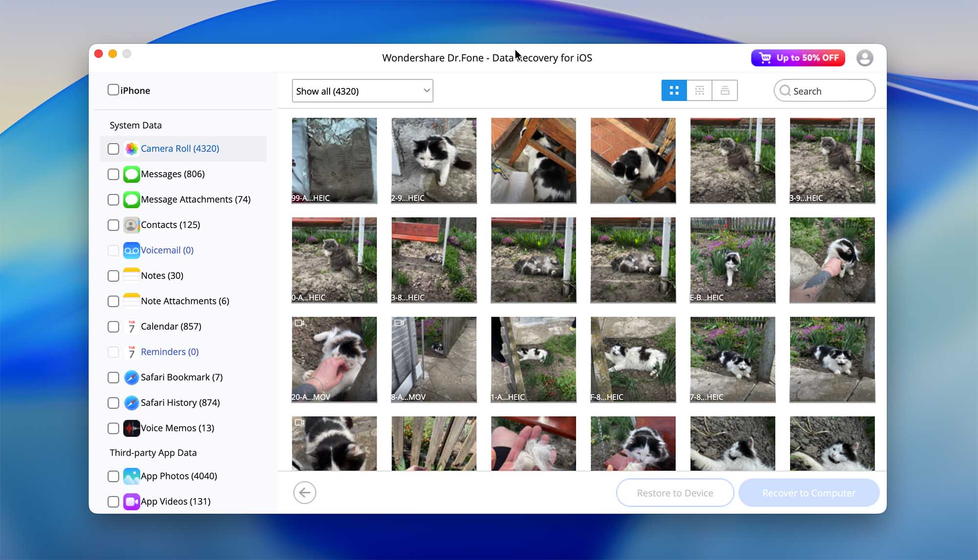
Task: Click the Voice Memos waveform icon
Action: 131,428
